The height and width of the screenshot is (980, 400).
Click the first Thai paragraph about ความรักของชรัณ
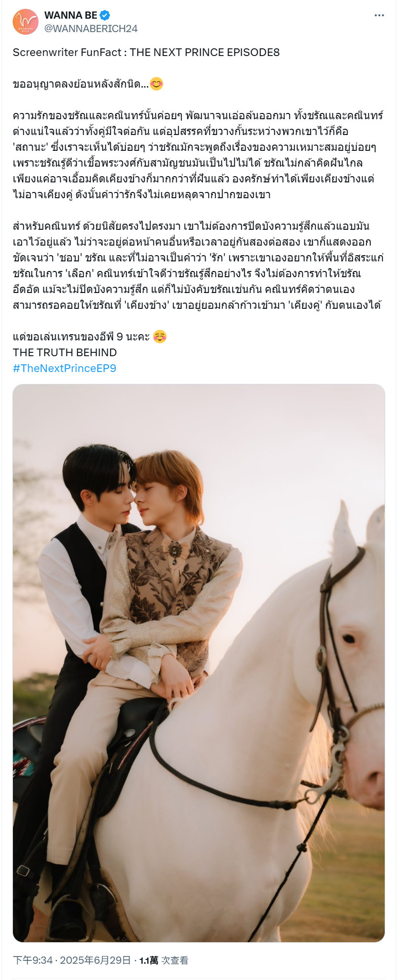pos(198,155)
